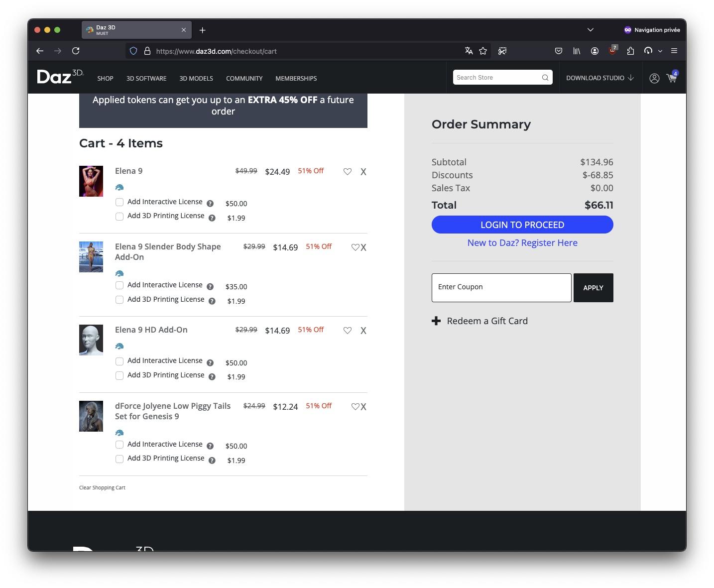Remove dForce Jolyene Low Piggy Tails item
This screenshot has height=588, width=714.
pyautogui.click(x=363, y=407)
